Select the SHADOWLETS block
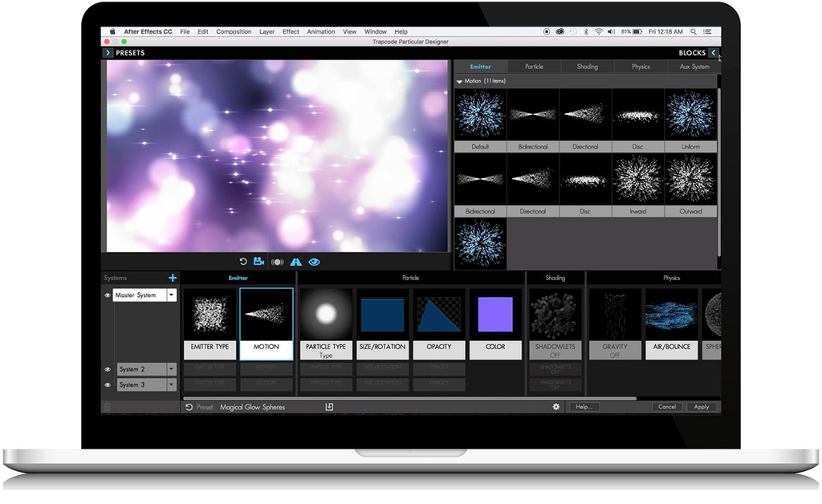Screen dimensions: 822x504 click(555, 323)
